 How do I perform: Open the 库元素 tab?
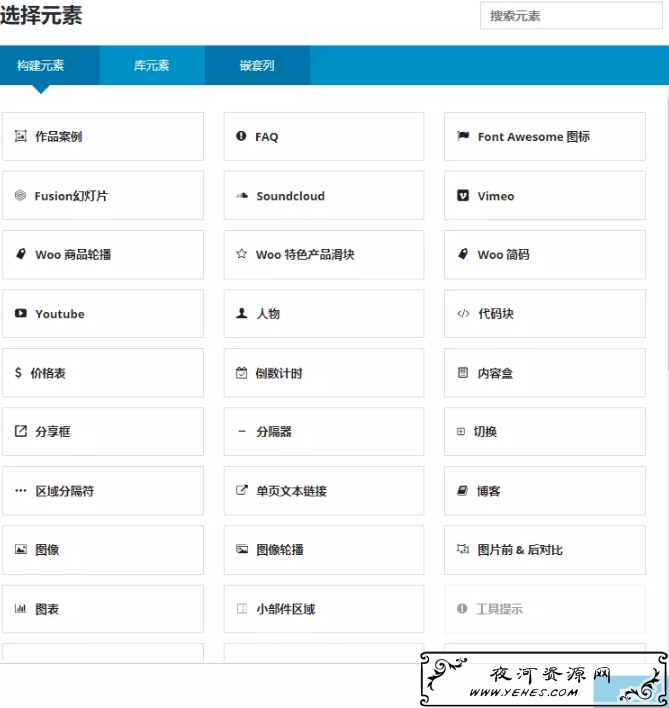pos(152,65)
